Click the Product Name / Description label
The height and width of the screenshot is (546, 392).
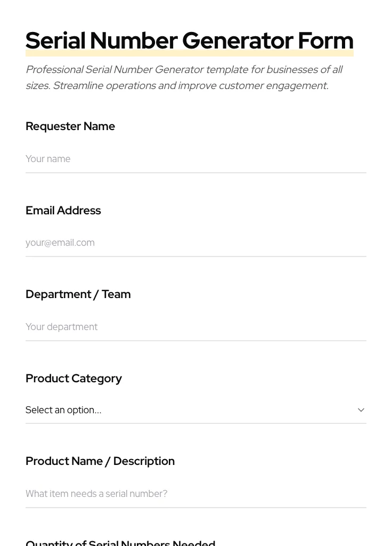[100, 461]
